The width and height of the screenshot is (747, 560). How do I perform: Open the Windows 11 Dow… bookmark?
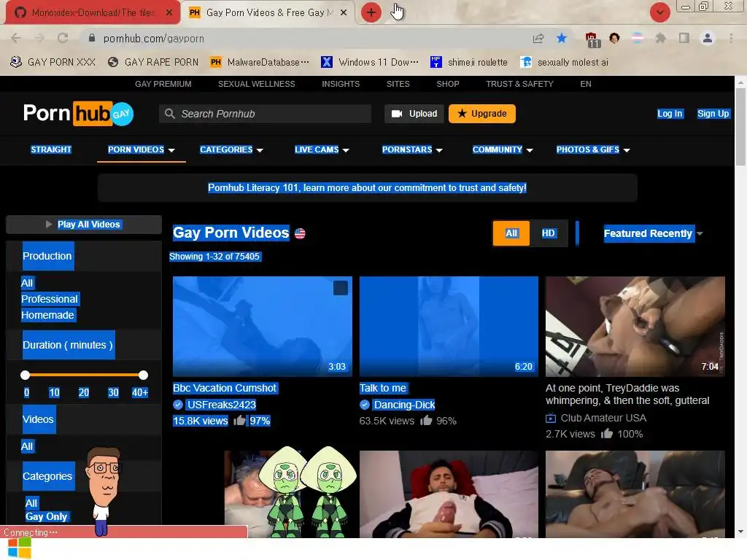[370, 62]
